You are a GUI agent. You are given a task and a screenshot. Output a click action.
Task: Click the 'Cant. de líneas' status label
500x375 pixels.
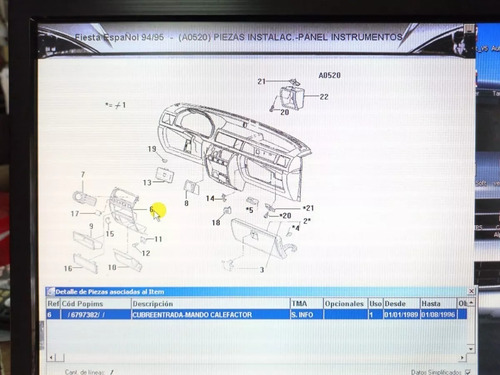coord(85,372)
